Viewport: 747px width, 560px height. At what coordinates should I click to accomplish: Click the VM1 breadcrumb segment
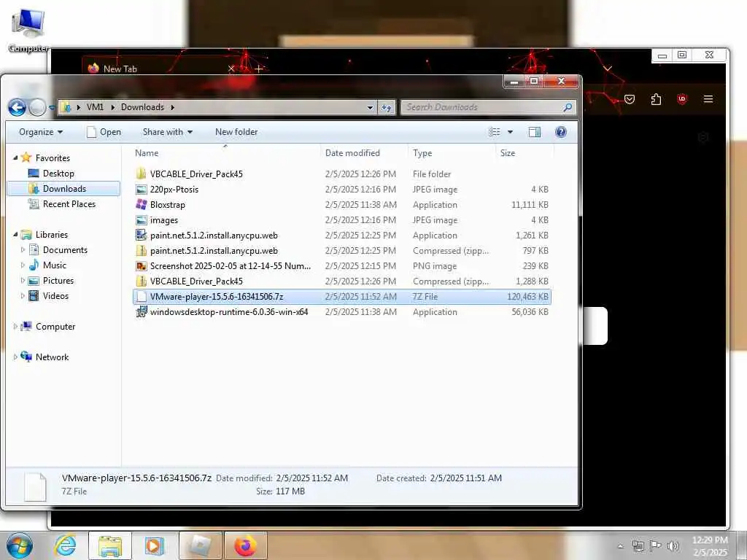click(x=95, y=107)
